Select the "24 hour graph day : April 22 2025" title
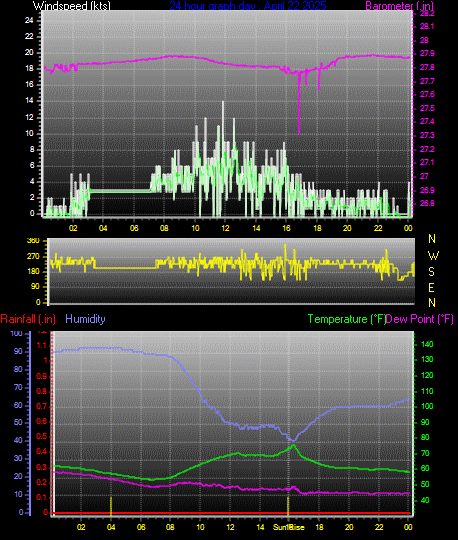Screen dimensions: 458x540 point(248,6)
